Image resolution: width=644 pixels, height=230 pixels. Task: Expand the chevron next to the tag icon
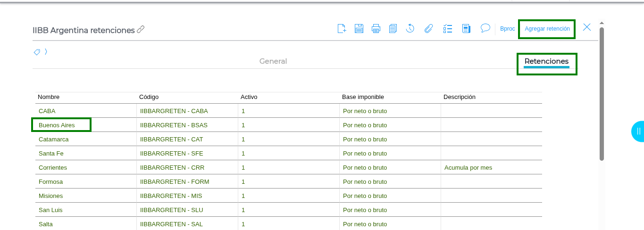(x=46, y=52)
